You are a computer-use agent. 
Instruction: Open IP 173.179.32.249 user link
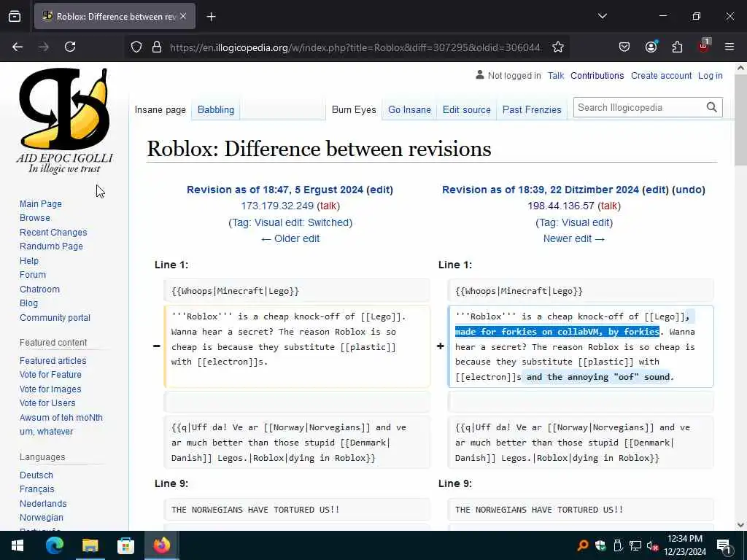coord(277,206)
